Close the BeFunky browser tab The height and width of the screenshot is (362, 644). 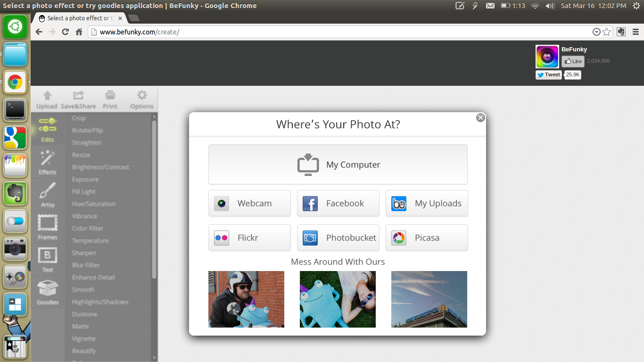[120, 18]
